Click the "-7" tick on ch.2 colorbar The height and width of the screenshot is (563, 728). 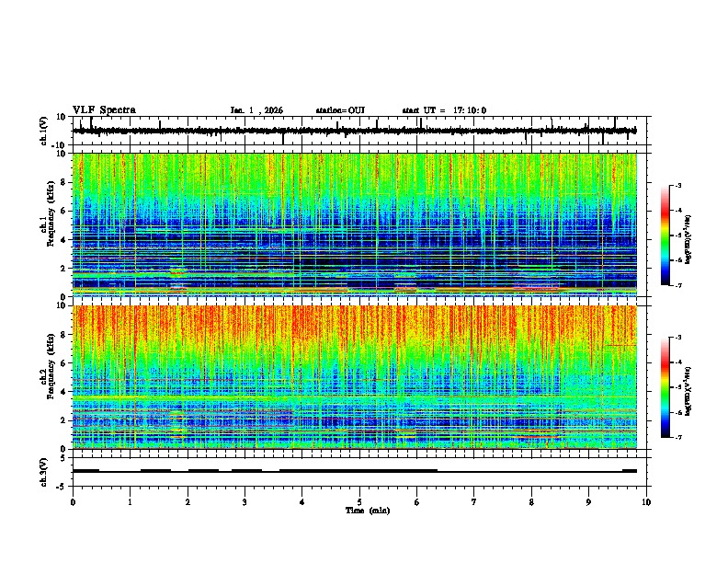tap(677, 437)
